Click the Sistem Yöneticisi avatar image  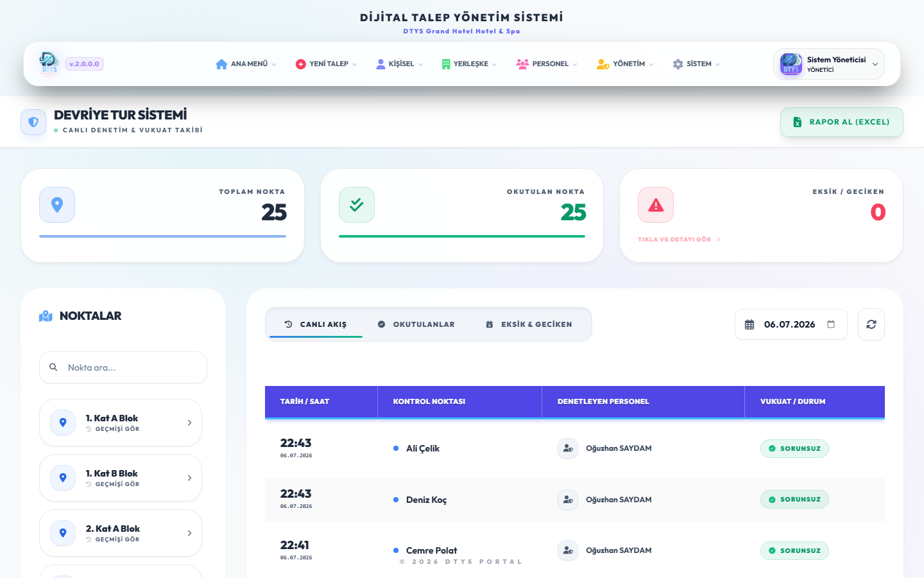point(791,64)
